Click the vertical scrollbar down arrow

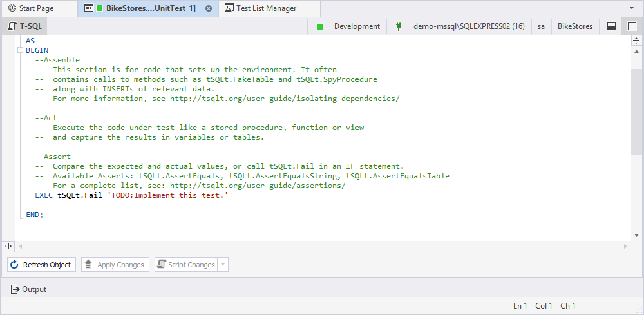636,235
